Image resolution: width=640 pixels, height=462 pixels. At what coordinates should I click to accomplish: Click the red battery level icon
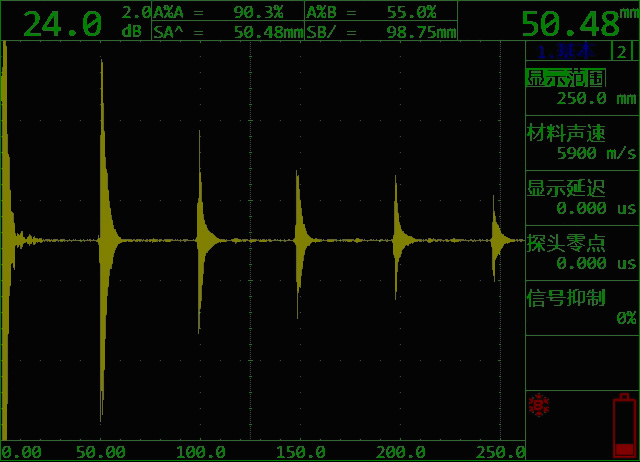[623, 424]
